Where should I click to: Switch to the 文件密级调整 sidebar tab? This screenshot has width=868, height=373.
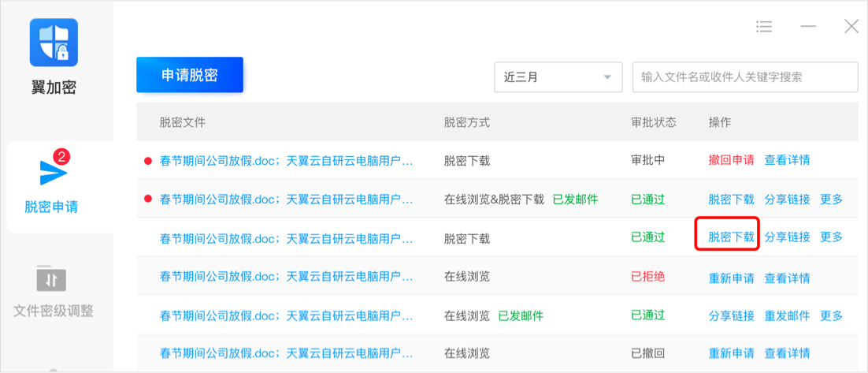click(x=54, y=311)
